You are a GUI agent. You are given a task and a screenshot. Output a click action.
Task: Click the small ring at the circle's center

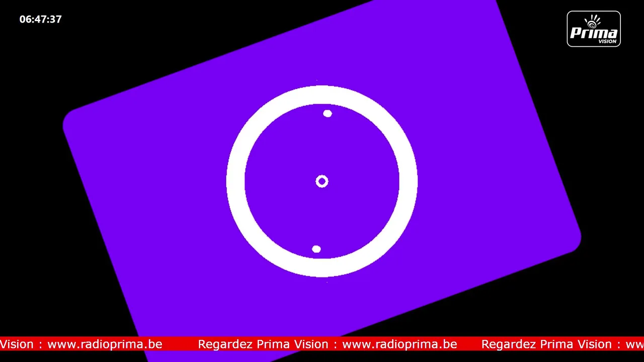click(322, 182)
